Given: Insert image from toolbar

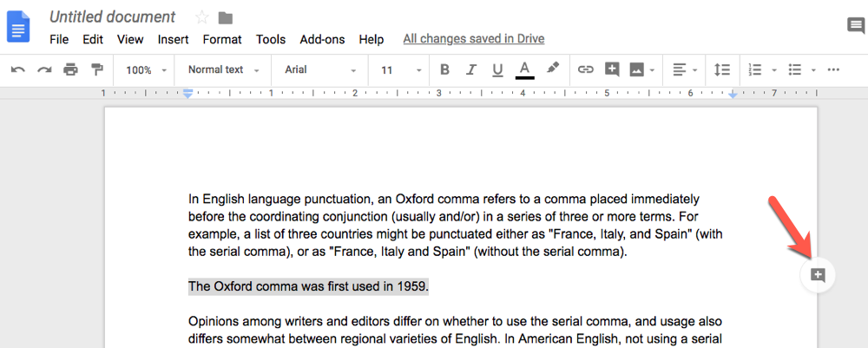Looking at the screenshot, I should 637,69.
